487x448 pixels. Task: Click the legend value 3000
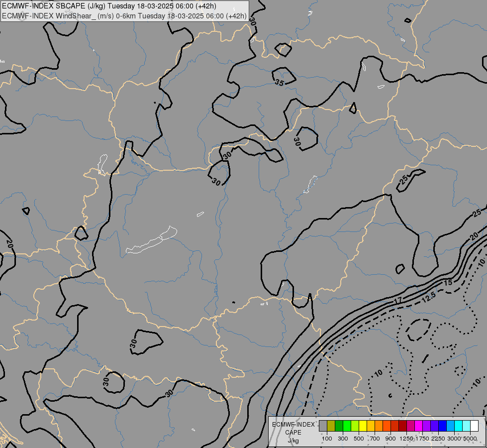point(454,439)
